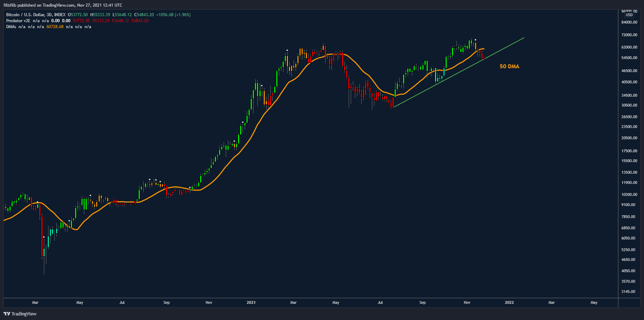Viewport: 644px width, 320px height.
Task: Select the Predator v2E indicator legend
Action: [x=18, y=21]
